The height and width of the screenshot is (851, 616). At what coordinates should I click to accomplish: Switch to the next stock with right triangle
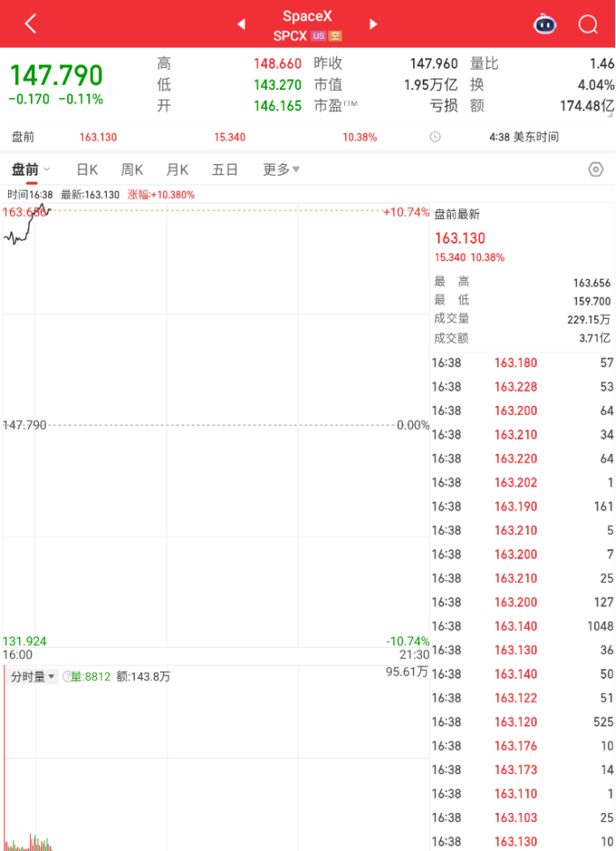[372, 24]
